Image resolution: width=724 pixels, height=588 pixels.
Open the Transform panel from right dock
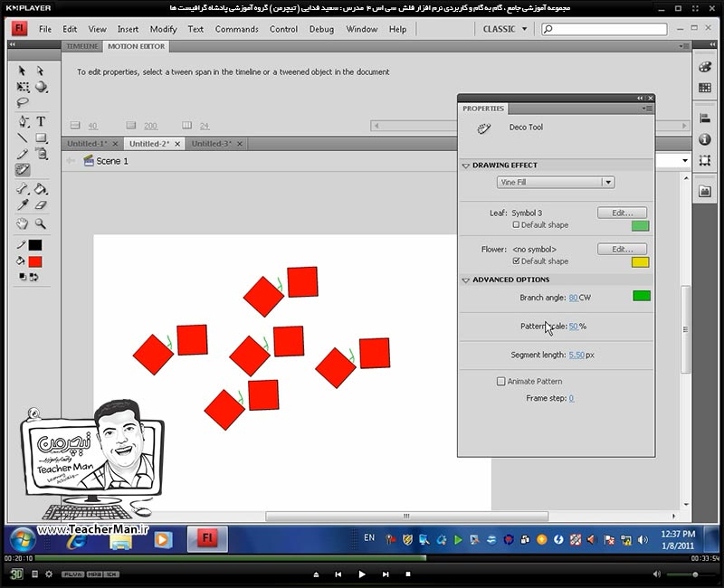705,160
